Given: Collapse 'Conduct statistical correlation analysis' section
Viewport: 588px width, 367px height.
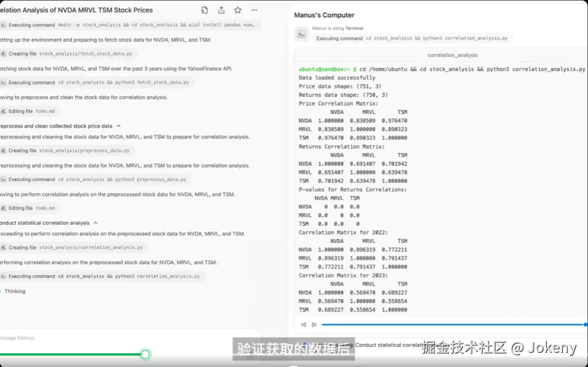Looking at the screenshot, I should 96,223.
